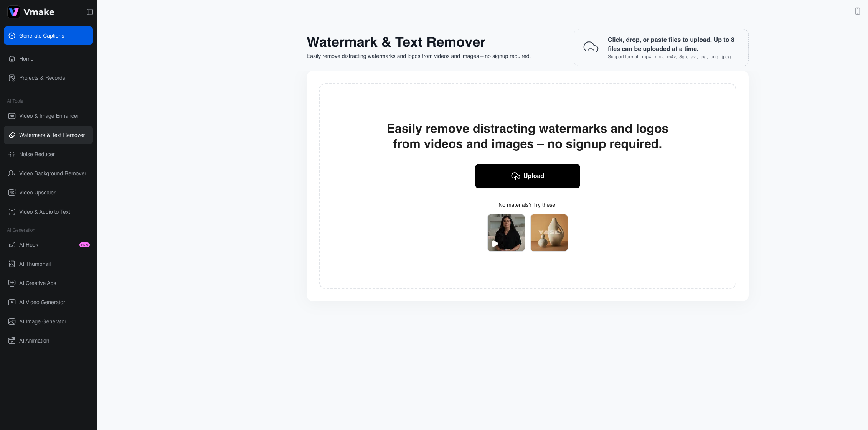Image resolution: width=868 pixels, height=430 pixels.
Task: Select the Video Upscaler 4K icon
Action: pyautogui.click(x=12, y=193)
